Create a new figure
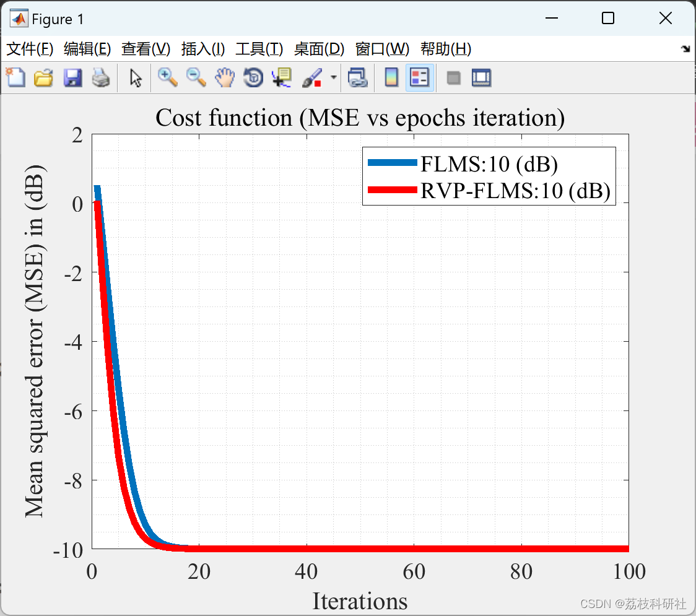The height and width of the screenshot is (616, 696). pos(15,77)
